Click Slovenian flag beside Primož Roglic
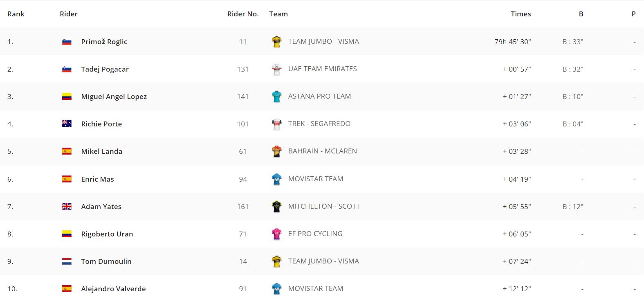644x306 pixels. coord(67,42)
